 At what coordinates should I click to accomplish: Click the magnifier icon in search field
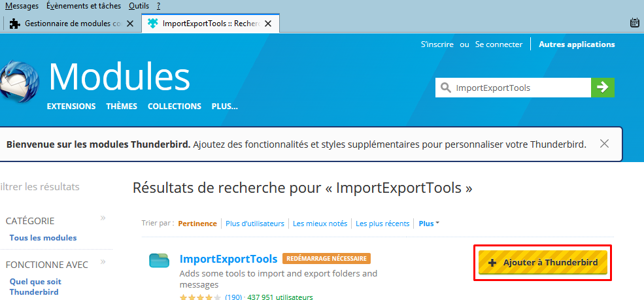[x=446, y=88]
